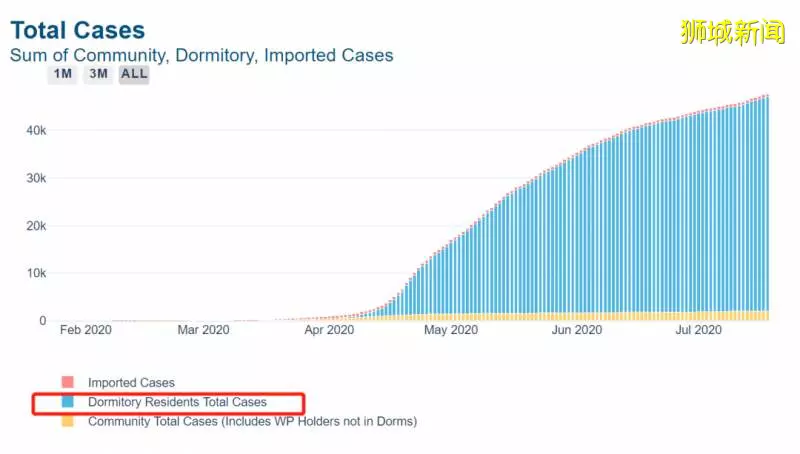Select the ALL time range button
The image size is (800, 454).
tap(134, 74)
